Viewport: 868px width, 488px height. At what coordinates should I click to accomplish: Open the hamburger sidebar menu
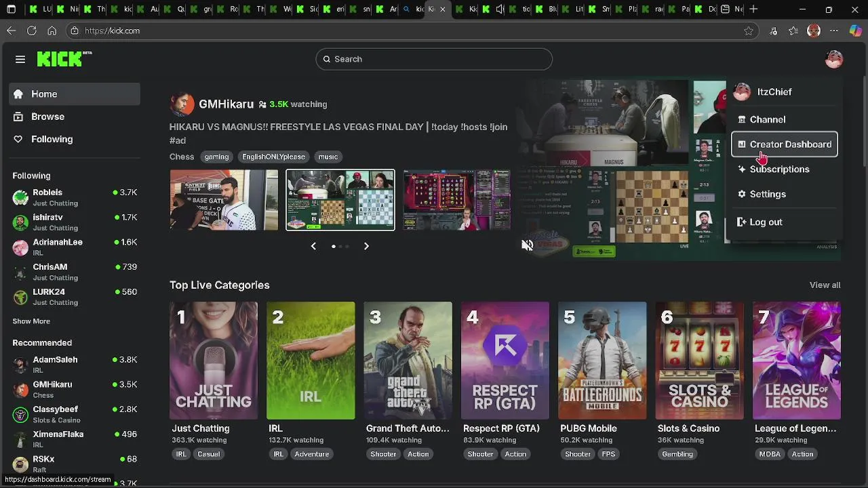(x=20, y=60)
